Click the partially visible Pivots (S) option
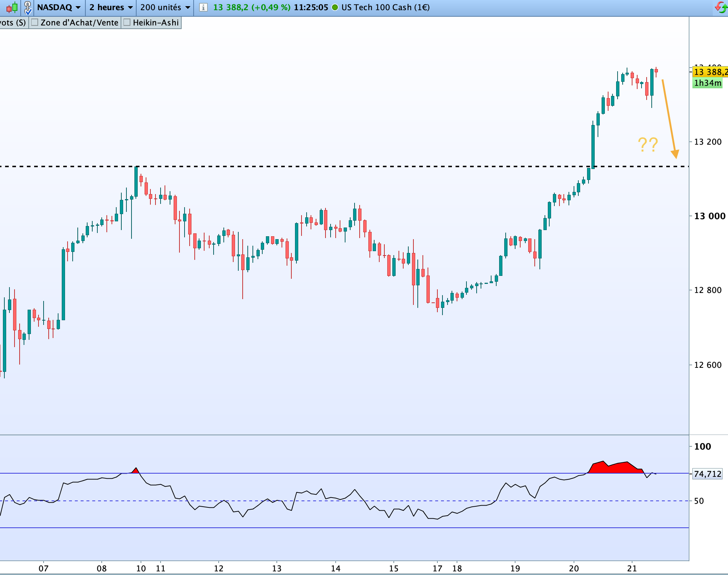 13,23
